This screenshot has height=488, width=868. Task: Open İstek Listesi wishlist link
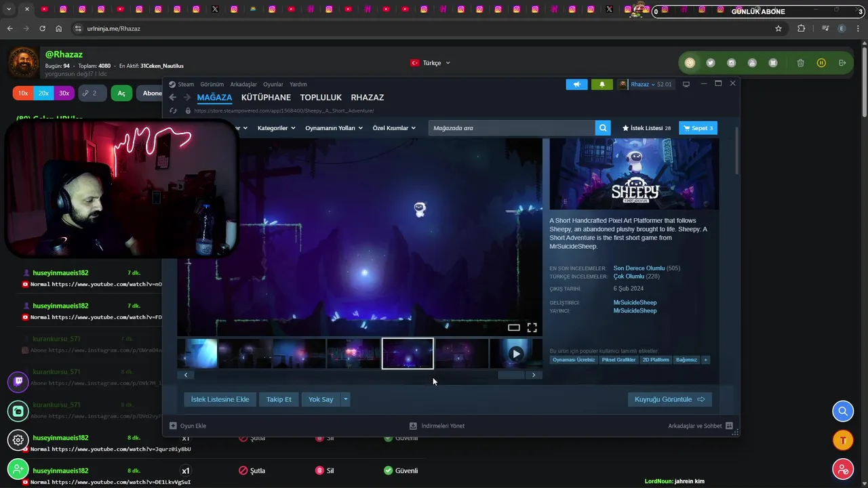pos(646,128)
